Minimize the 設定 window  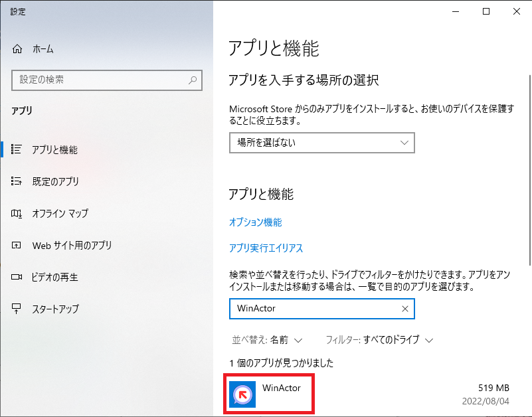pyautogui.click(x=456, y=11)
